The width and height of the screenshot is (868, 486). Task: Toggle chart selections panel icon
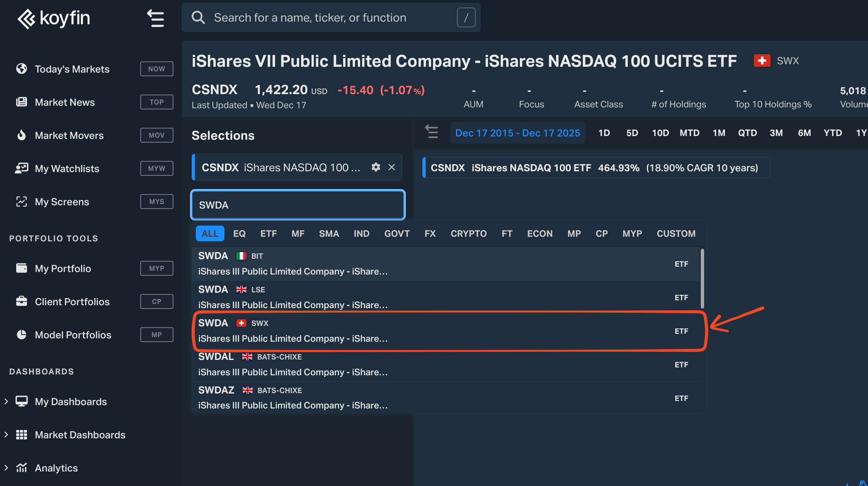point(432,132)
